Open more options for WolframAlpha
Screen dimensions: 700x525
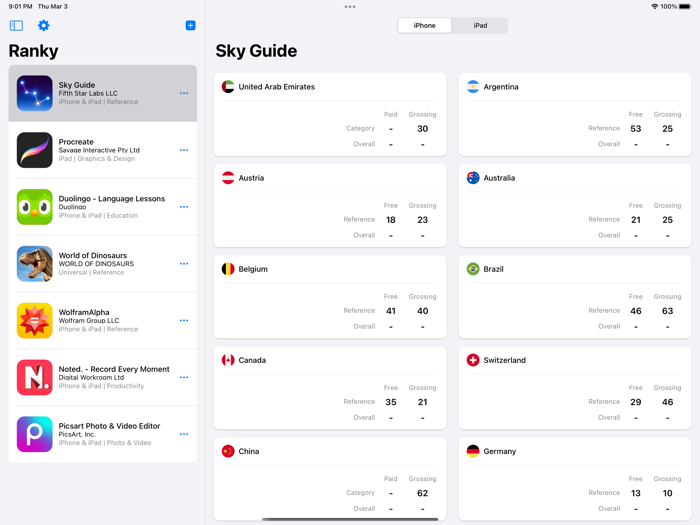tap(184, 321)
